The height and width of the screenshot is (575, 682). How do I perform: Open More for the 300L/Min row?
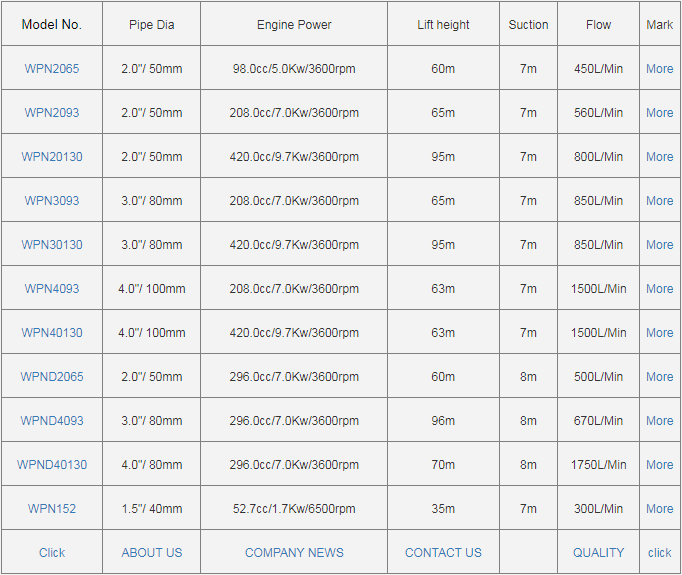tap(659, 509)
